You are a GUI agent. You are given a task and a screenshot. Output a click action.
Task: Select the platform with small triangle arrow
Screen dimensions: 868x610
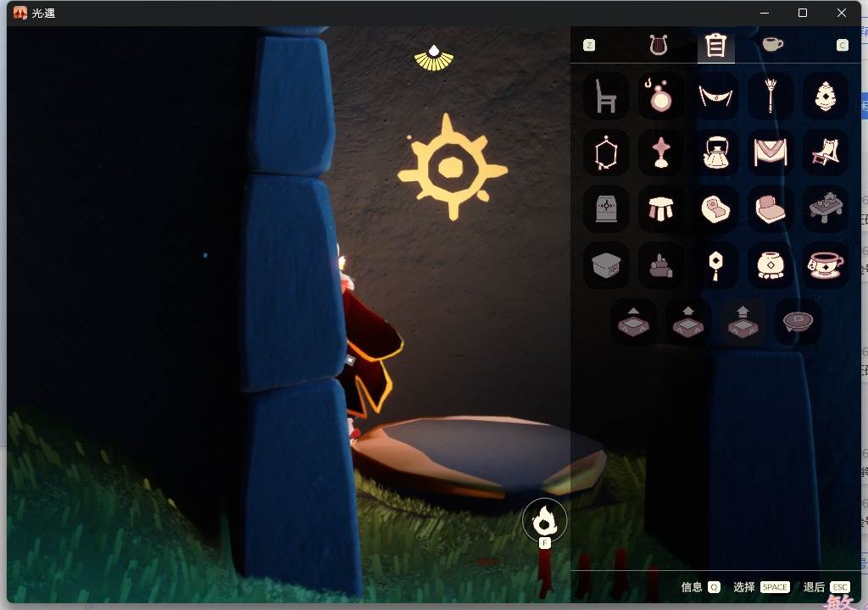(633, 322)
